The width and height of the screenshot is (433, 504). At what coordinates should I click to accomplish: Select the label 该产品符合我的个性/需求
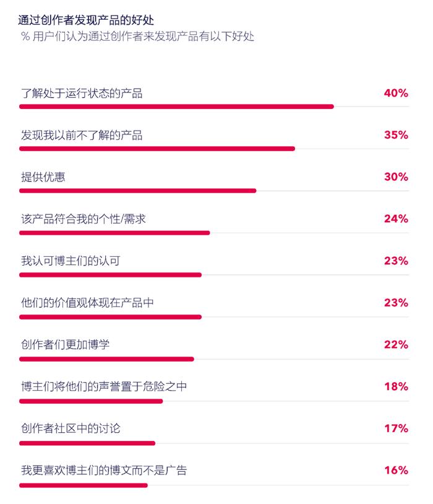pyautogui.click(x=84, y=219)
